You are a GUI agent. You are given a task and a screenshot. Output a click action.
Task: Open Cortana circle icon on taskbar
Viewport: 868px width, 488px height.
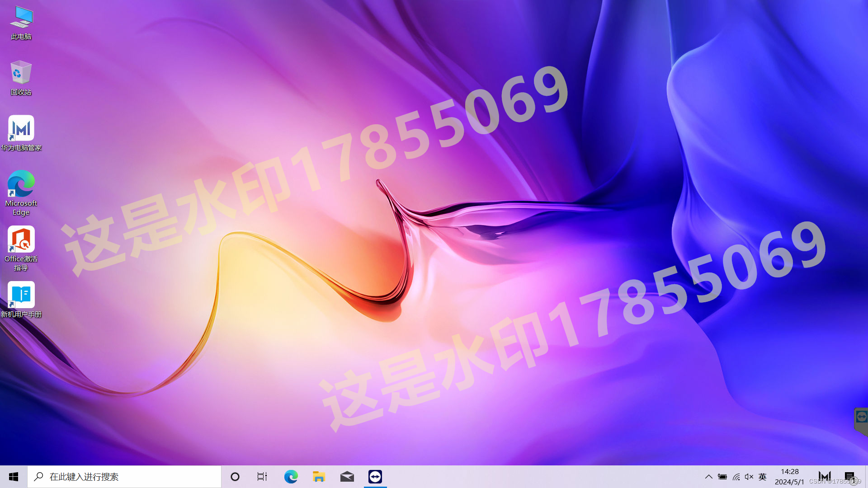pyautogui.click(x=235, y=477)
